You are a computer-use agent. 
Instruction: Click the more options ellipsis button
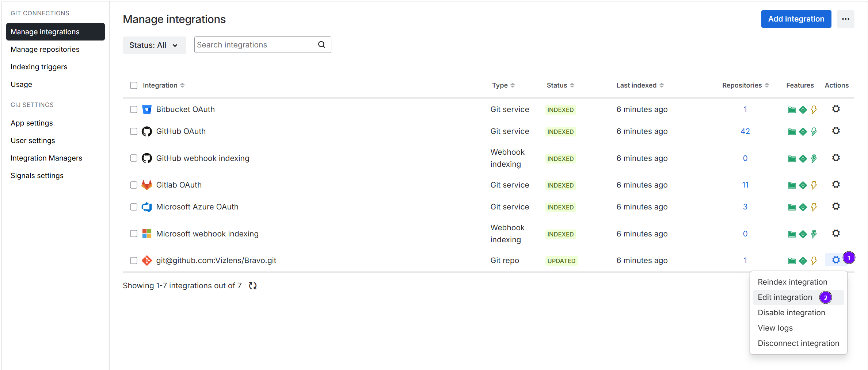(x=845, y=19)
